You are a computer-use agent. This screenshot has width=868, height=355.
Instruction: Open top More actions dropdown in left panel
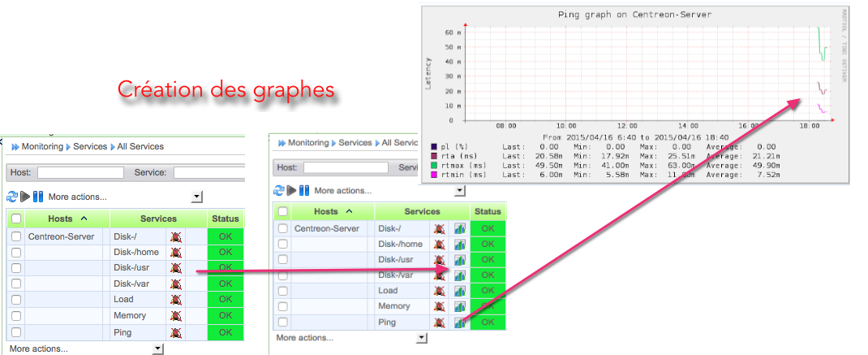196,197
